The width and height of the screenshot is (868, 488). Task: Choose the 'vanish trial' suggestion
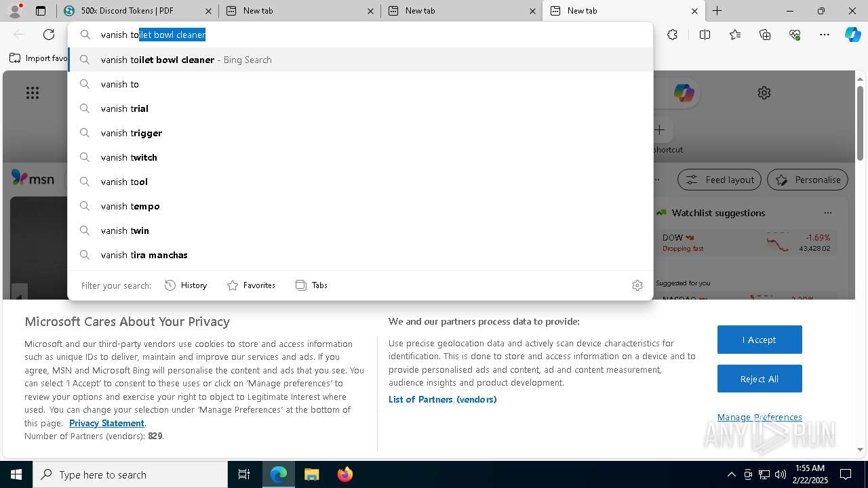click(360, 108)
